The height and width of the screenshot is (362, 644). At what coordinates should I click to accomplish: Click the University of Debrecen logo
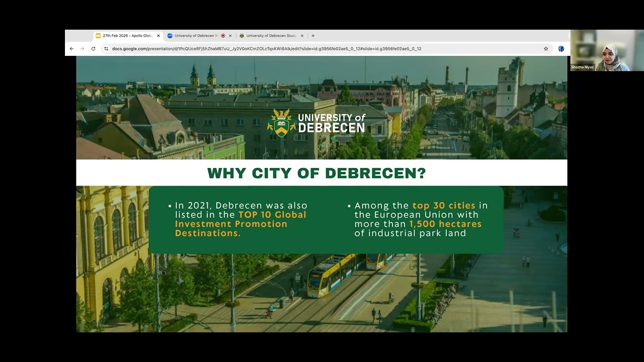tap(316, 123)
